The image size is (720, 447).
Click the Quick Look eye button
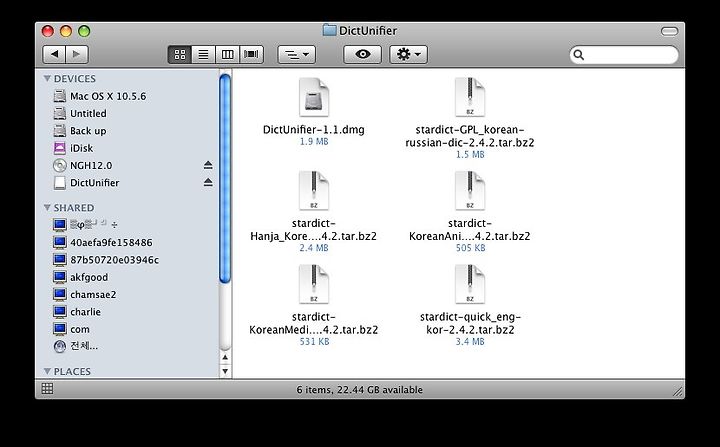[x=363, y=55]
